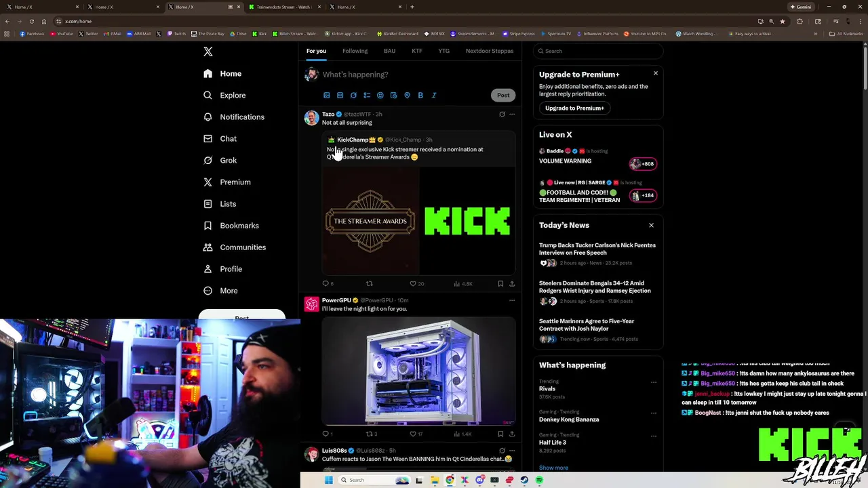Share the PowerGPU post
Screen dimensions: 868x488
512,434
